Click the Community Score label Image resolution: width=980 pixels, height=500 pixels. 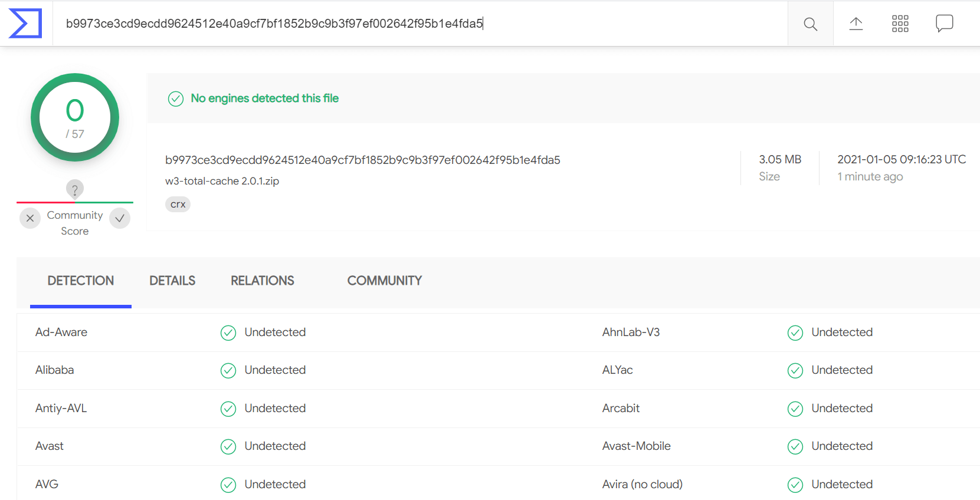click(x=75, y=223)
